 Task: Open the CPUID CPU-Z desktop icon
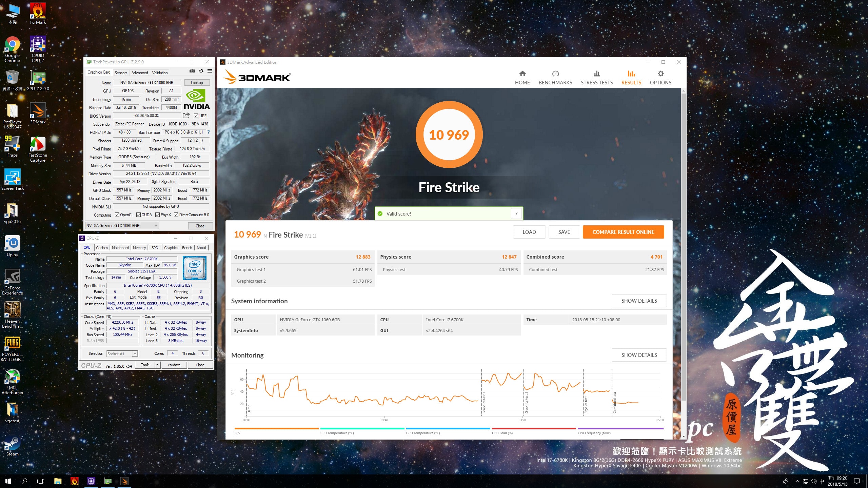(38, 49)
